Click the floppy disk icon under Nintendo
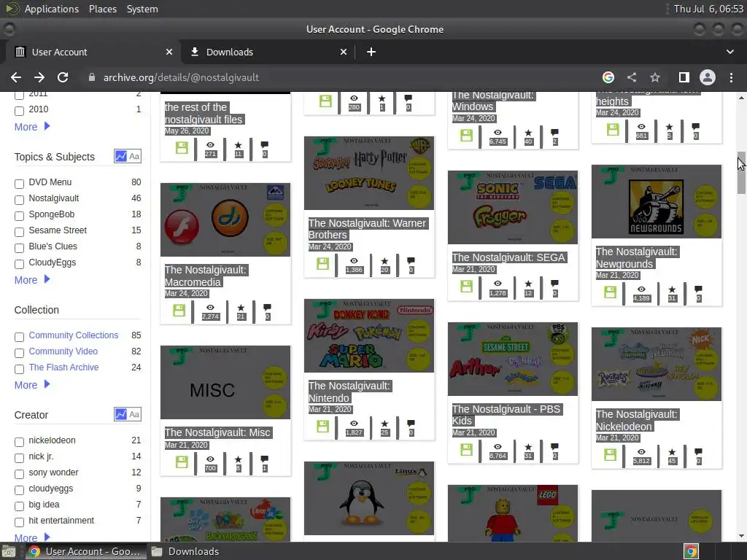The image size is (747, 560). (x=322, y=426)
